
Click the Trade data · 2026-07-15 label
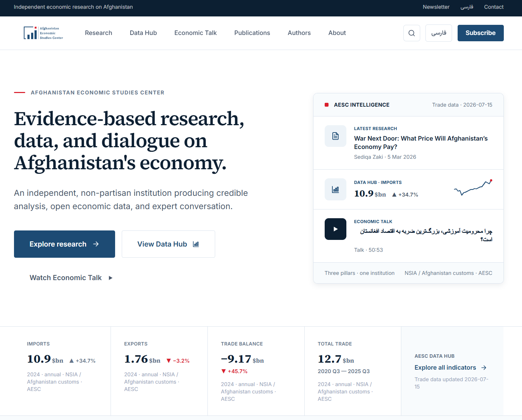click(x=462, y=105)
